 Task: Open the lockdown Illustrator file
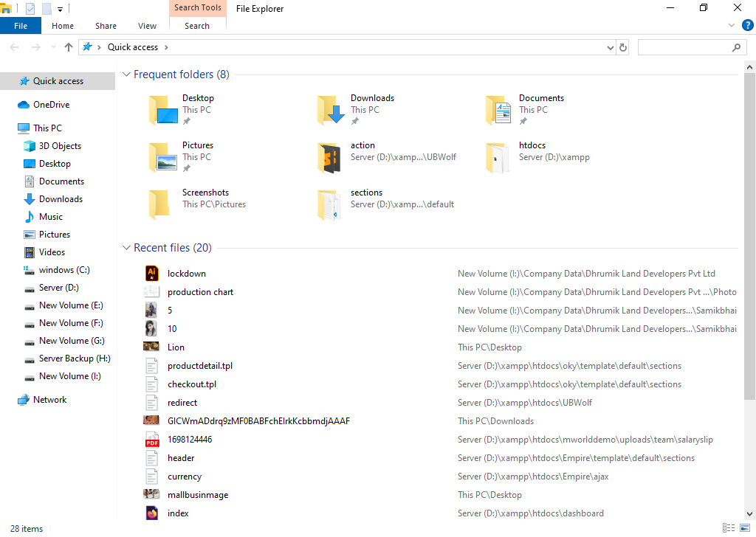pyautogui.click(x=186, y=274)
